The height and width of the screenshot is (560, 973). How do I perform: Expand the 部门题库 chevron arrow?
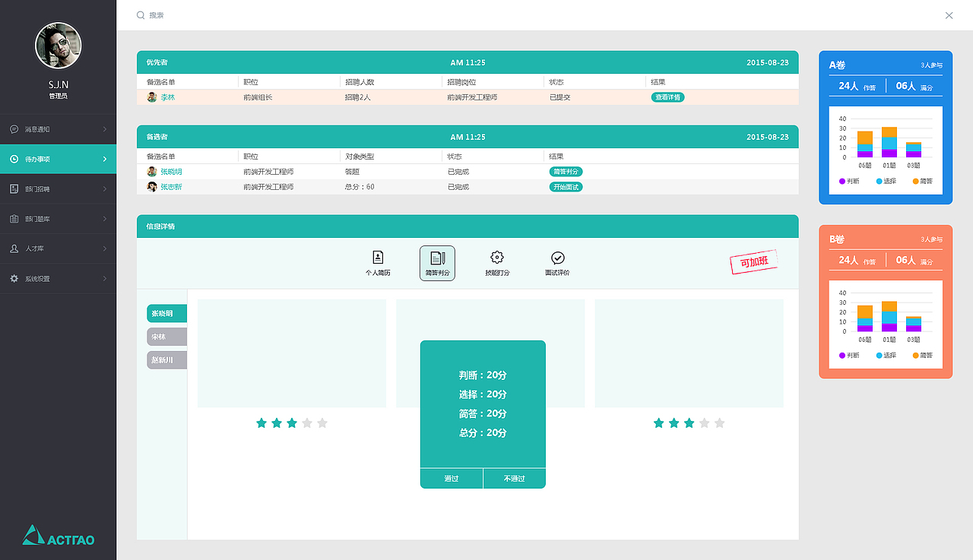104,219
